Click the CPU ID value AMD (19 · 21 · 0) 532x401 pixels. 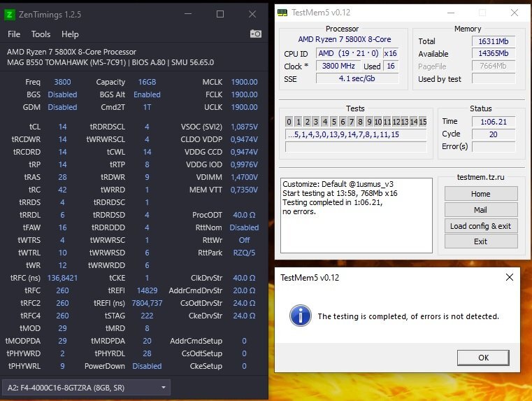tap(348, 53)
